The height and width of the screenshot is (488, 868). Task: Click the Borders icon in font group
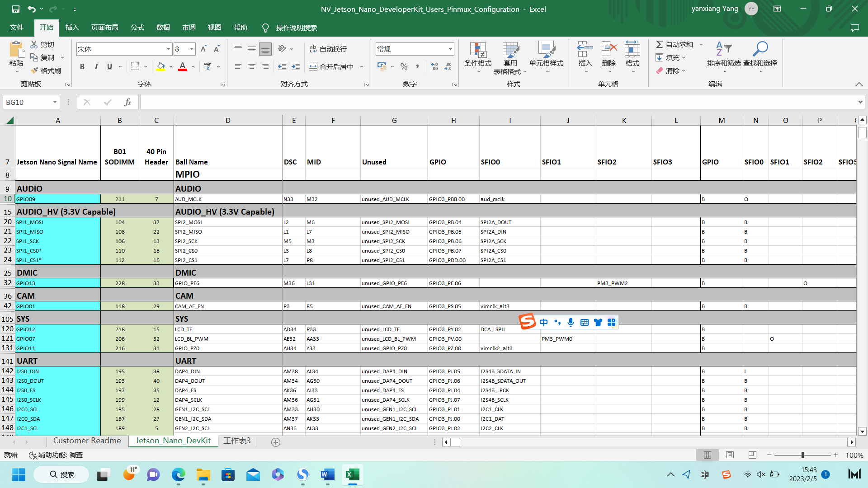pos(135,66)
